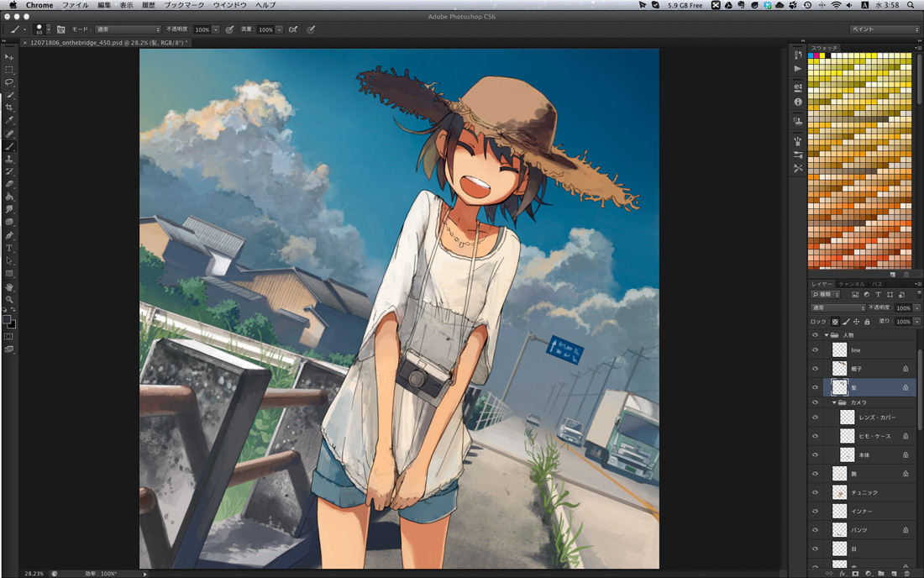Open opacity slider dropdown in options bar
The height and width of the screenshot is (578, 924).
[x=216, y=29]
